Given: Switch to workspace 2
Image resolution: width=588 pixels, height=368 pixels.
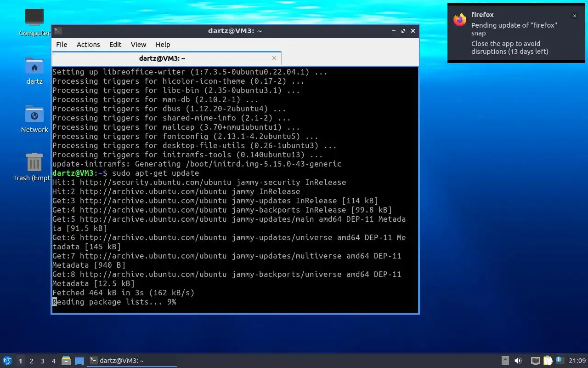Looking at the screenshot, I should coord(31,361).
